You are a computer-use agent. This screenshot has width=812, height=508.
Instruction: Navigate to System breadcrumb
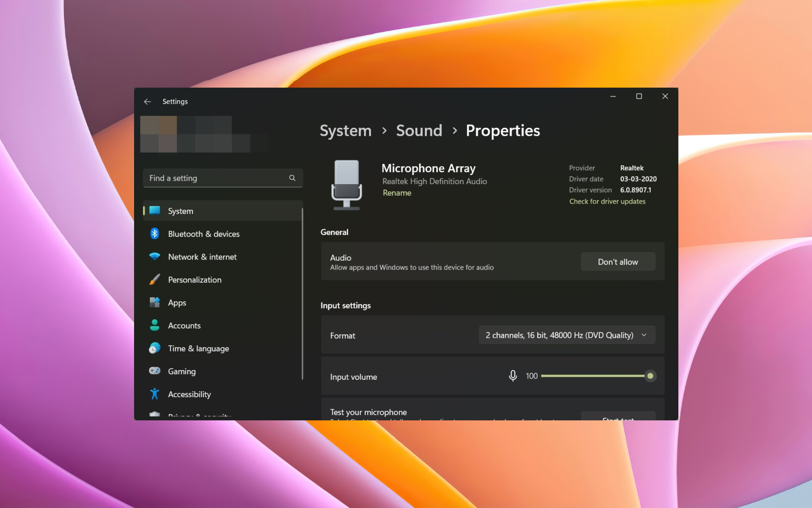pyautogui.click(x=346, y=130)
